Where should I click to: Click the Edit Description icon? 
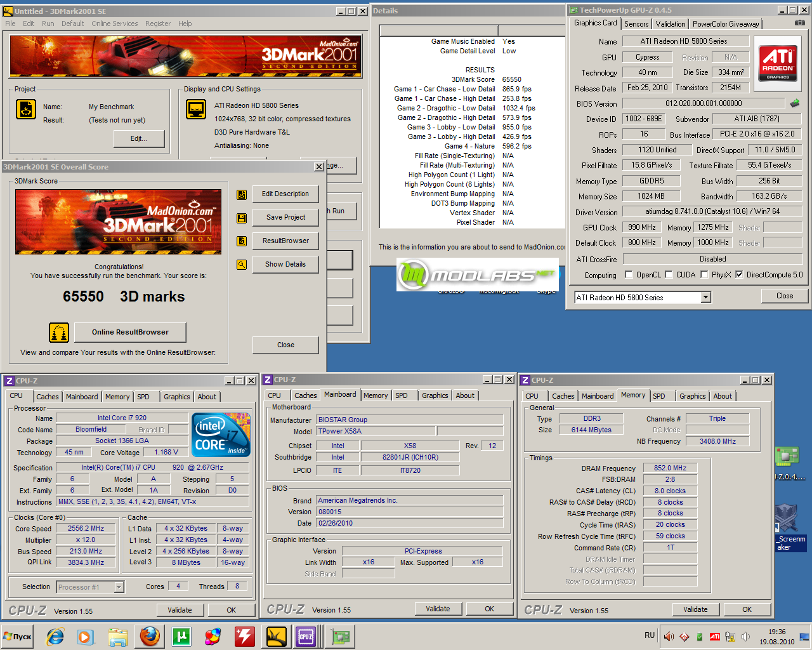tap(242, 194)
